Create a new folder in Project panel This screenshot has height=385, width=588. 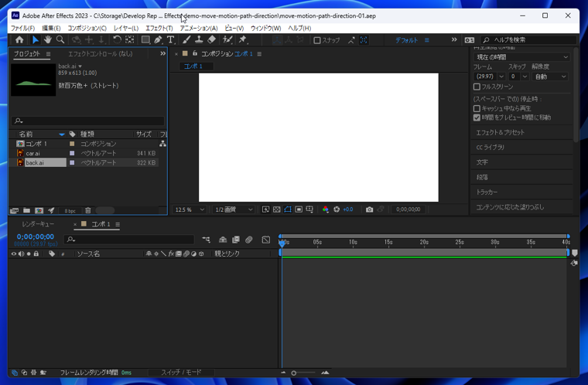click(26, 211)
